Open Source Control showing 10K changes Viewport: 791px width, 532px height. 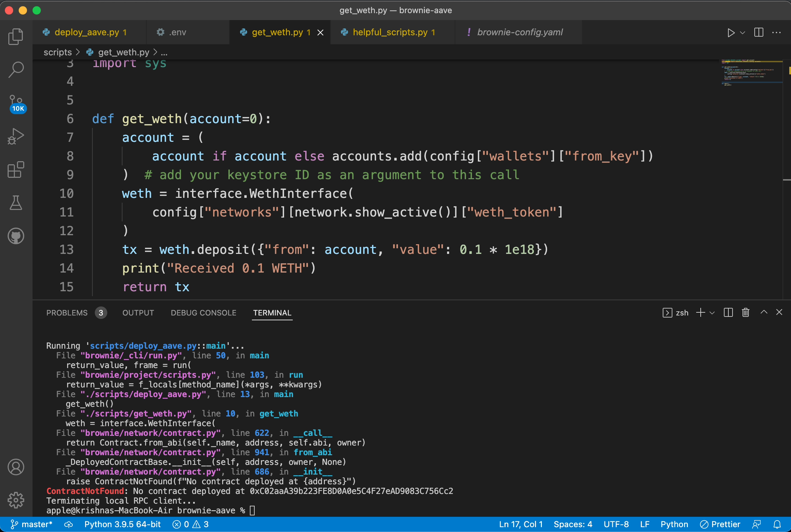pos(16,102)
